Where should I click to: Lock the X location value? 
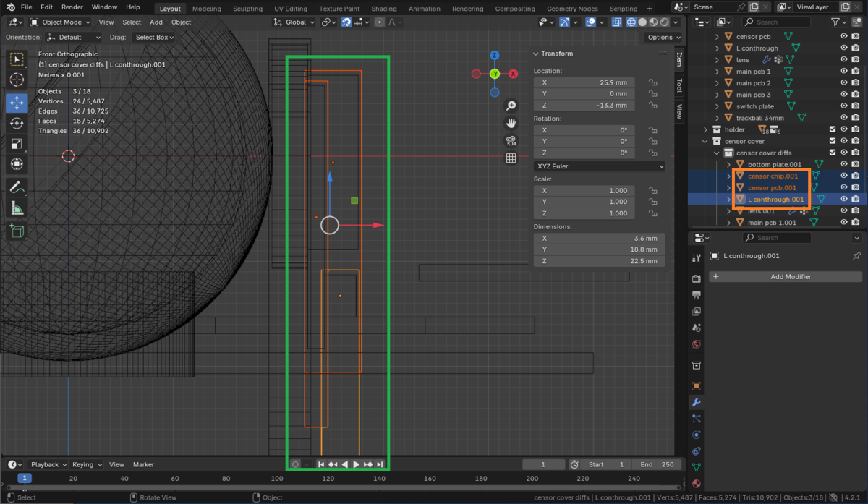point(652,82)
